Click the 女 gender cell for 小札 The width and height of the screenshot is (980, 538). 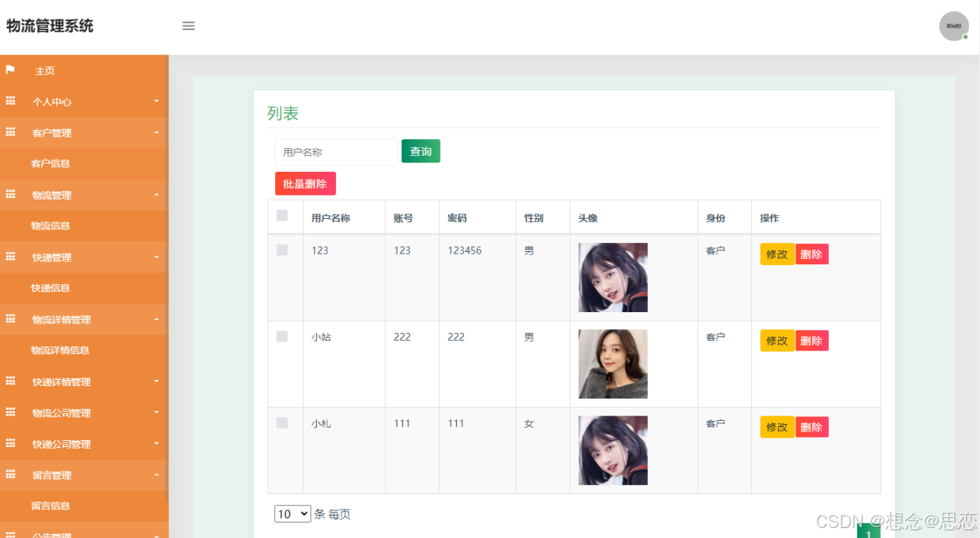529,424
